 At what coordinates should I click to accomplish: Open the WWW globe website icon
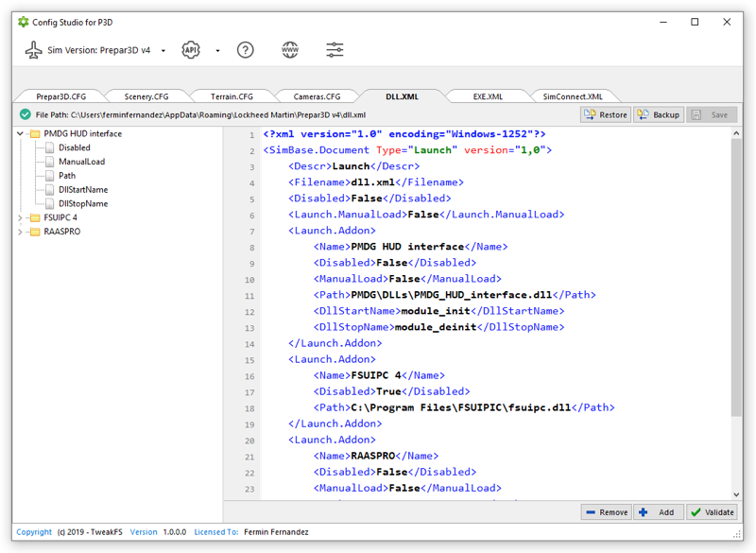pos(290,50)
